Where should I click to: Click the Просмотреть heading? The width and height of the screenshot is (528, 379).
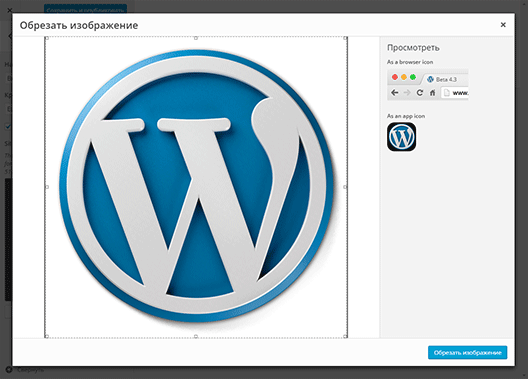click(x=413, y=48)
